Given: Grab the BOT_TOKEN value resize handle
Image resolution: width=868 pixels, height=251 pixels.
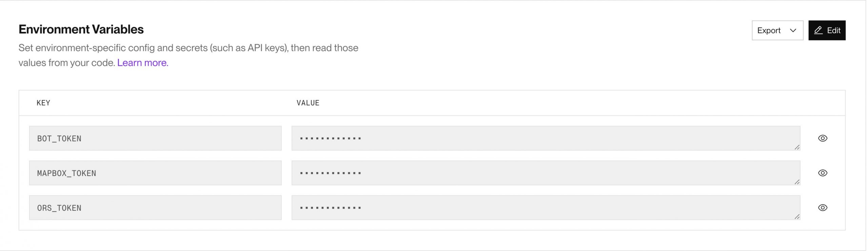Looking at the screenshot, I should pyautogui.click(x=797, y=147).
